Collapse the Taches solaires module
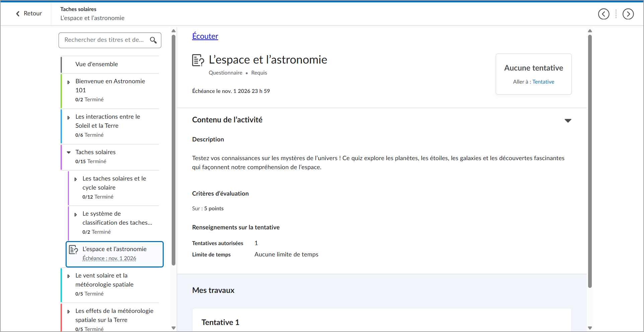The image size is (644, 332). 69,152
